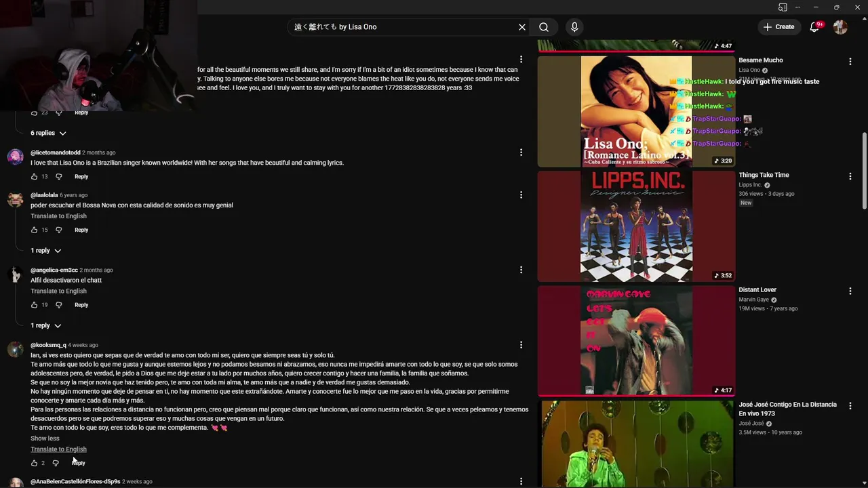Image resolution: width=868 pixels, height=488 pixels.
Task: Play José José Contigo En La Distancia thumbnail
Action: pyautogui.click(x=636, y=444)
